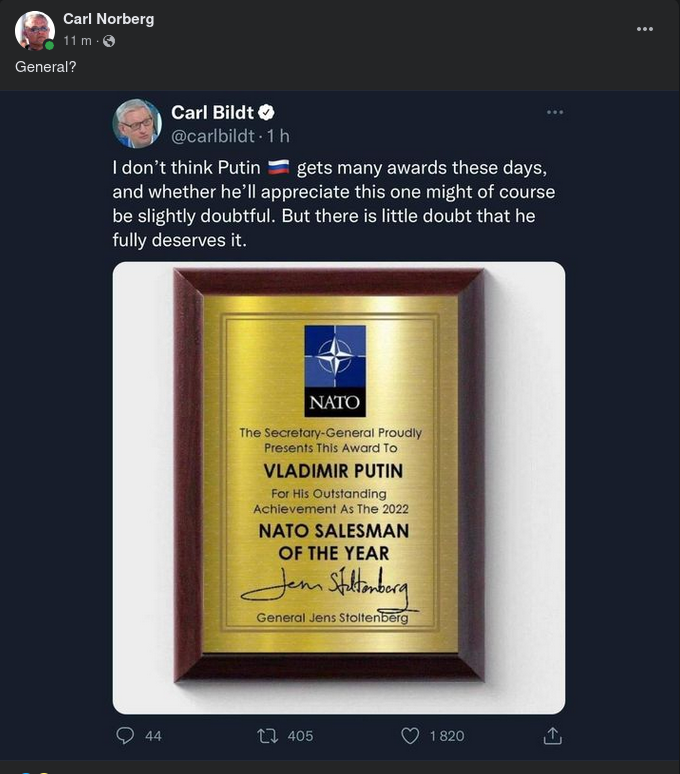Click the public globe privacy icon
This screenshot has height=774, width=680.
109,41
